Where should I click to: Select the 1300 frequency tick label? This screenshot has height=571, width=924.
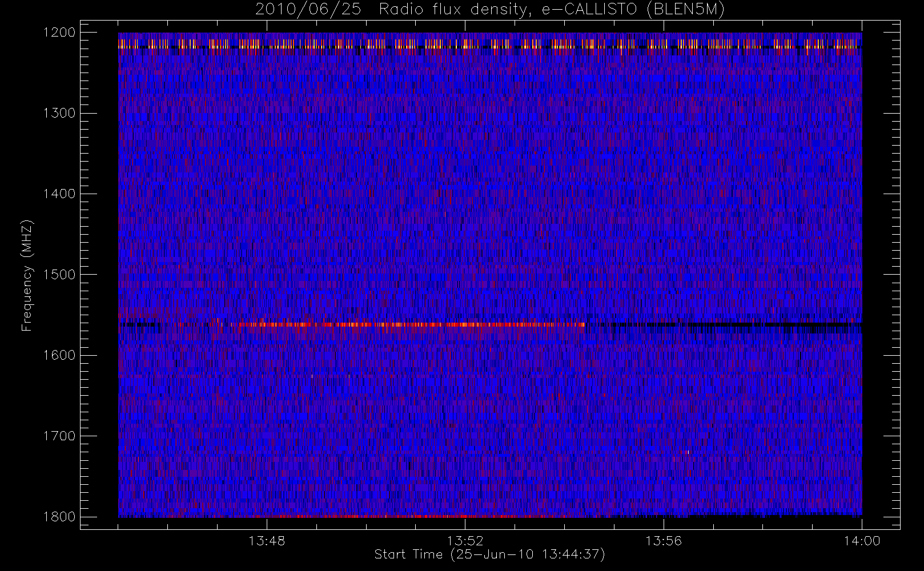[59, 113]
